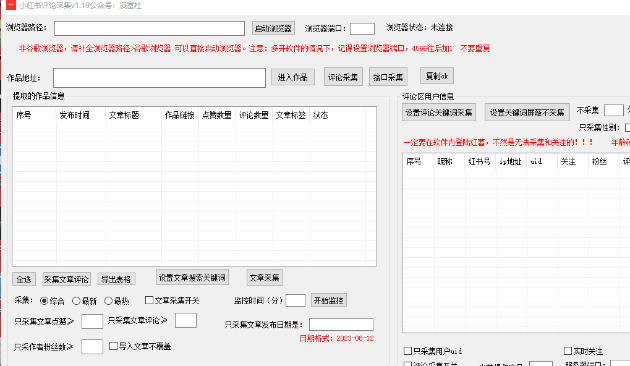This screenshot has width=630, height=366.
Task: Click the 监控时间(分) input field
Action: click(x=295, y=301)
